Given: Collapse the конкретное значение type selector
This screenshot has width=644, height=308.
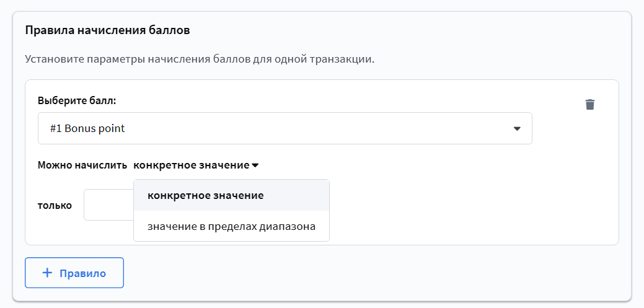Looking at the screenshot, I should point(196,165).
